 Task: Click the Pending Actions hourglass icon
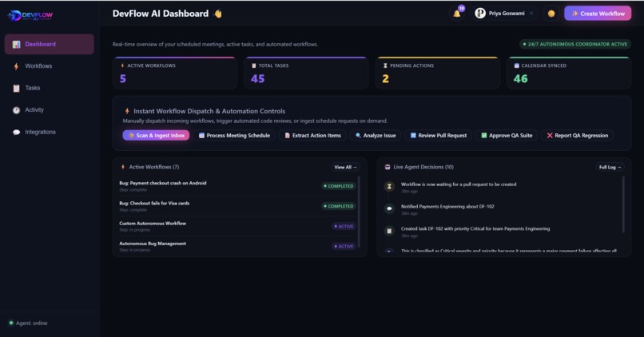tap(385, 65)
